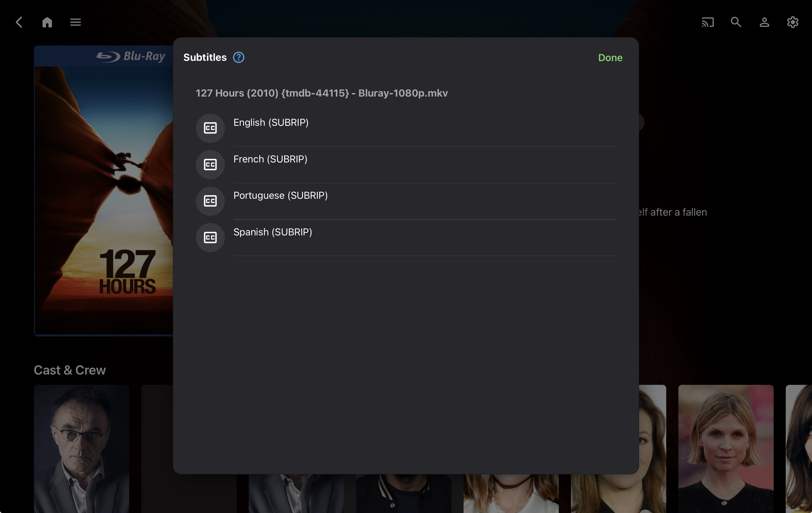
Task: Click the 127 Hours Blu-Ray poster
Action: click(x=104, y=191)
